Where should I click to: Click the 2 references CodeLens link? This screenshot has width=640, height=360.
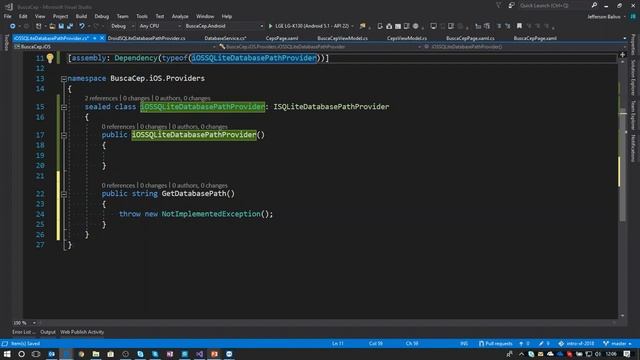101,98
